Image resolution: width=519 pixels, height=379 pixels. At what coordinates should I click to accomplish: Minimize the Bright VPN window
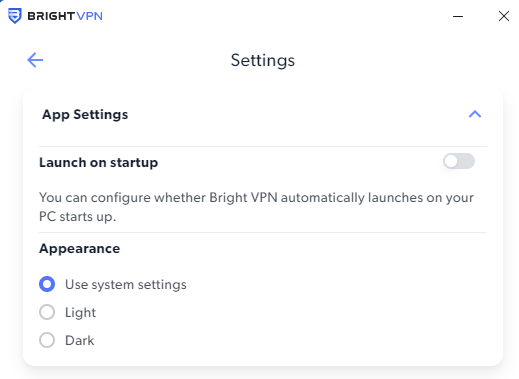pyautogui.click(x=458, y=16)
